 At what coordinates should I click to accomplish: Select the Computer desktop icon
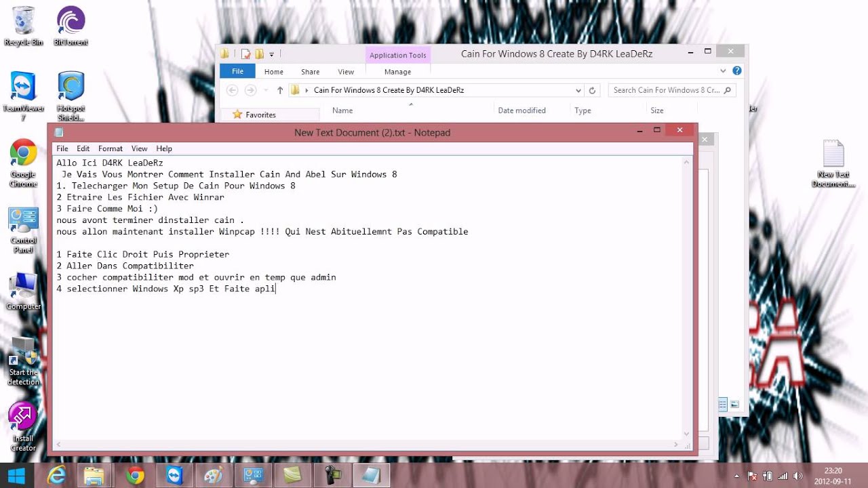23,291
